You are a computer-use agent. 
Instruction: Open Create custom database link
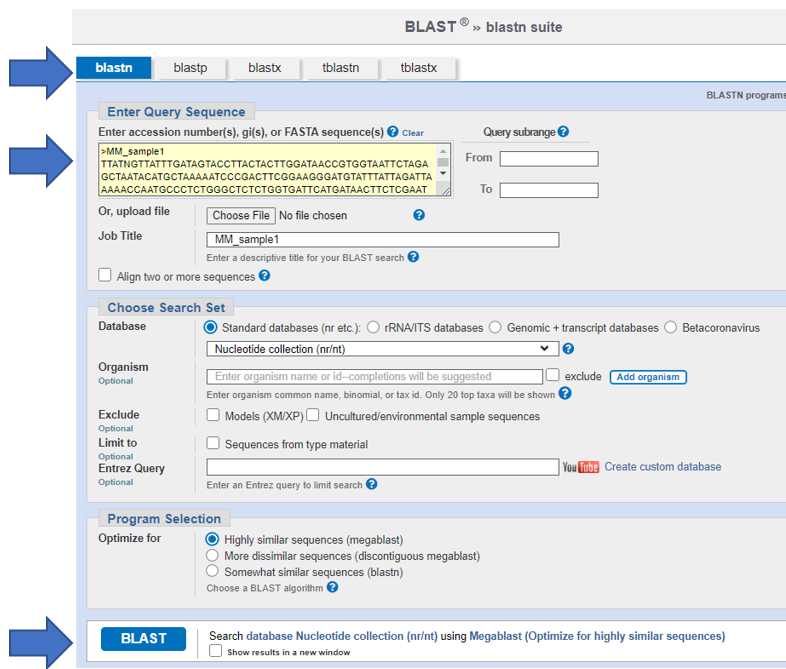pos(663,467)
